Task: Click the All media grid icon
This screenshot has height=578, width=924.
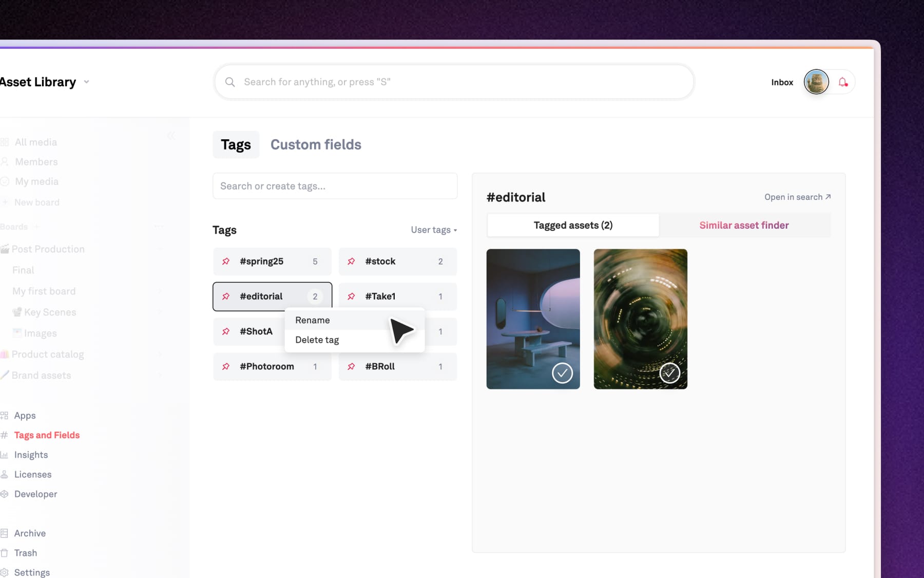Action: tap(5, 142)
